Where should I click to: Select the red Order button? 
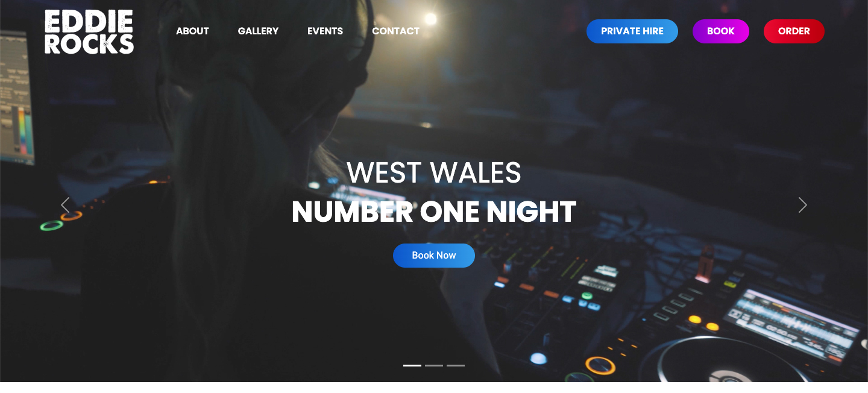tap(794, 31)
